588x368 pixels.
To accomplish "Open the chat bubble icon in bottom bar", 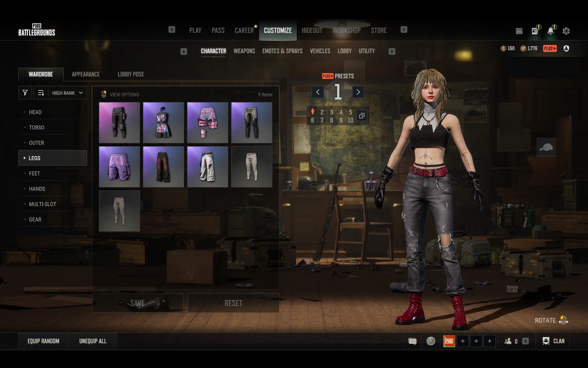I will [412, 341].
